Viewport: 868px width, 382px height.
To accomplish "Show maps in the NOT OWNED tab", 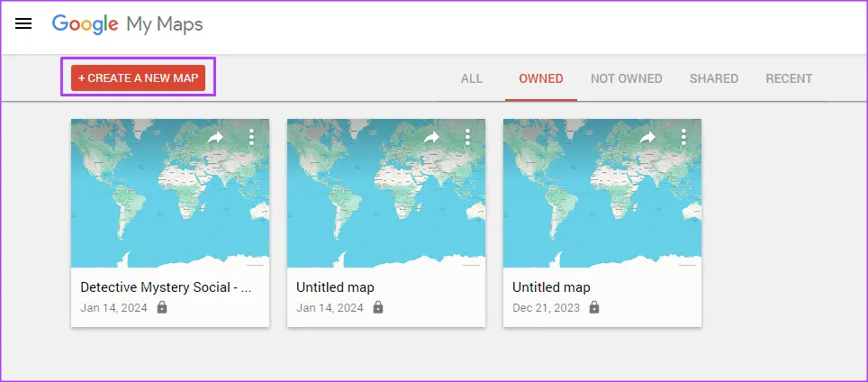I will click(x=626, y=78).
